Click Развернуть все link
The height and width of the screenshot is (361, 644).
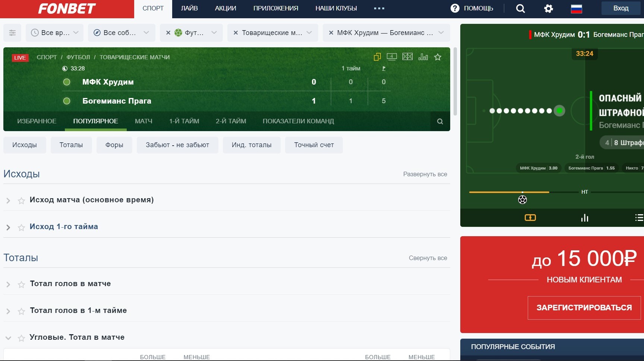425,174
